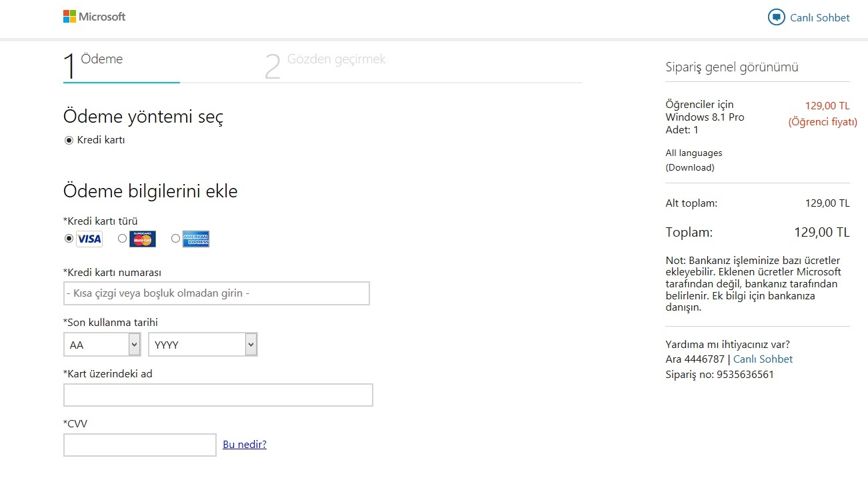Viewport: 868px width, 486px height.
Task: Focus the CVV input field
Action: (140, 445)
